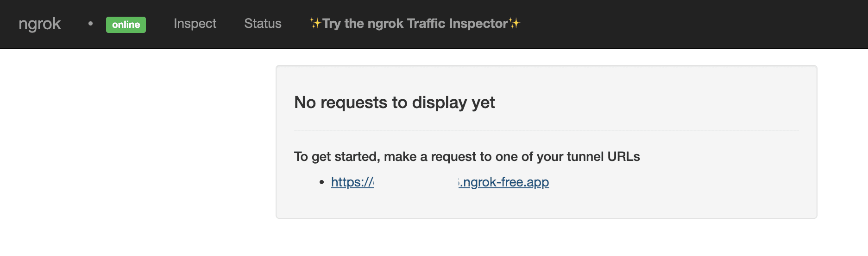Open the ngrok-free.app tunnel URL
Image resolution: width=868 pixels, height=256 pixels.
click(505, 182)
